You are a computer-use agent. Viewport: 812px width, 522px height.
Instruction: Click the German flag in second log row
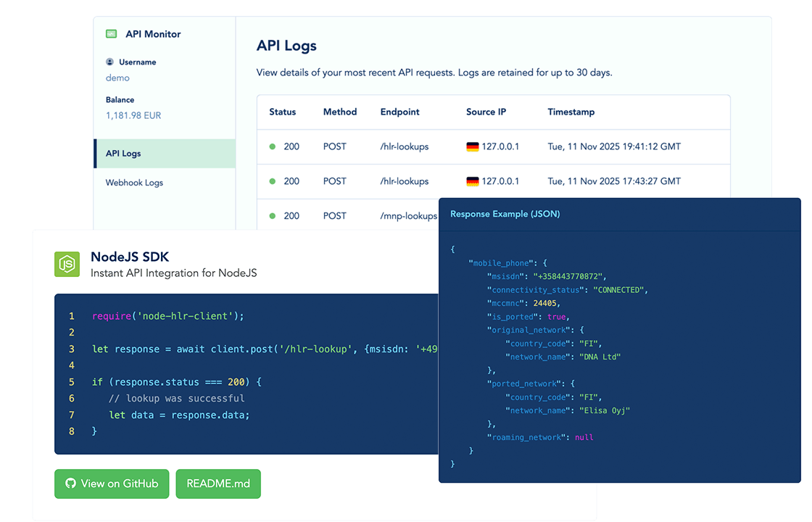(473, 181)
